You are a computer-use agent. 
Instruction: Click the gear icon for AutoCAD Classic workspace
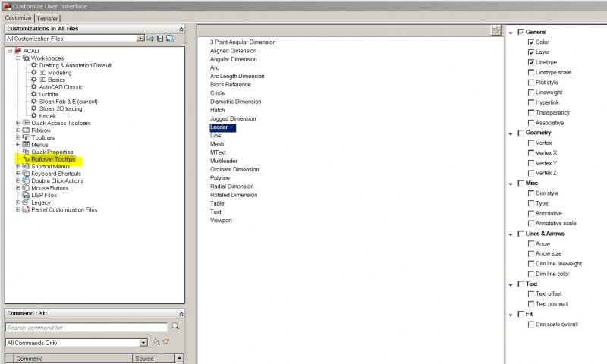pyautogui.click(x=34, y=86)
